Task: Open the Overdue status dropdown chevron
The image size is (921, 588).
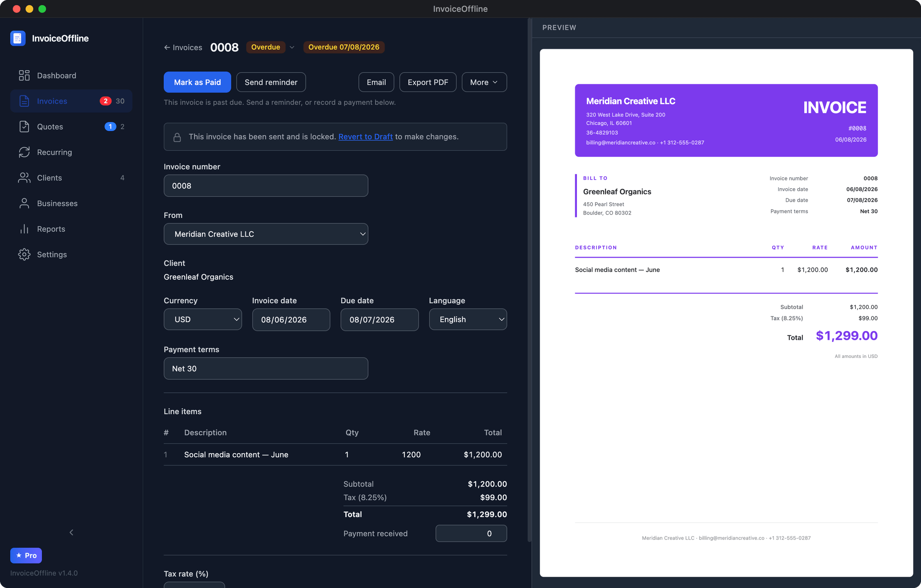Action: tap(292, 47)
